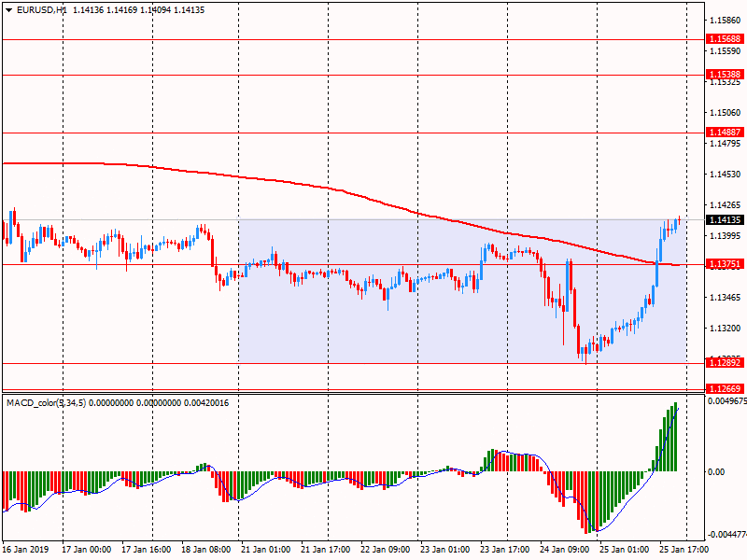Select the MACD axis 0.00 level

[716, 472]
